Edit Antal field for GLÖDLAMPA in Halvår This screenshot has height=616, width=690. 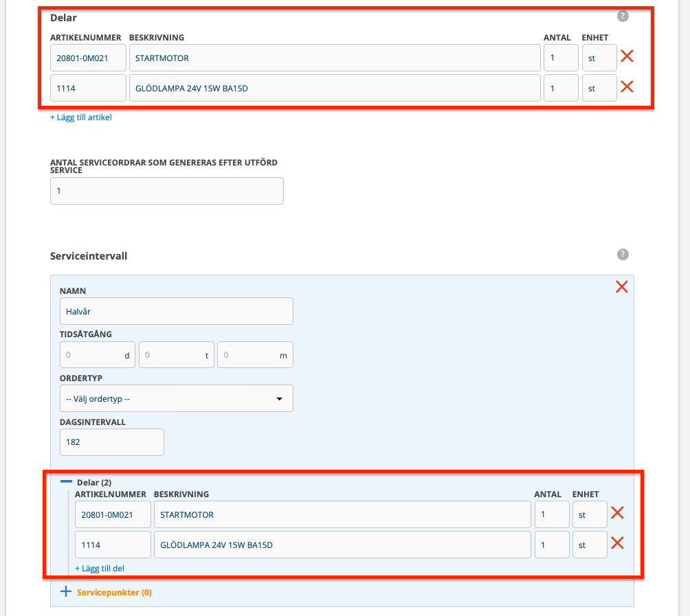click(551, 545)
